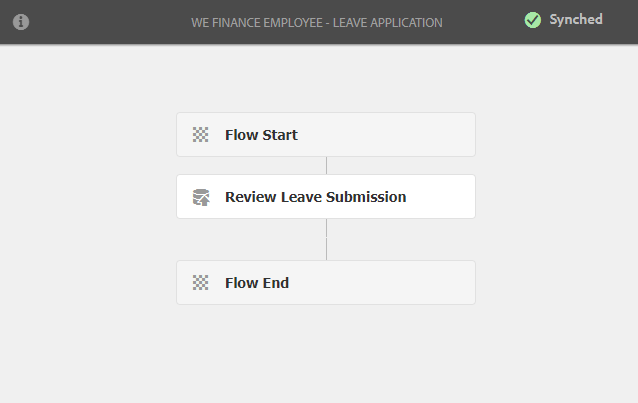The image size is (638, 403).
Task: Click the green Synched checkmark icon
Action: tap(533, 20)
